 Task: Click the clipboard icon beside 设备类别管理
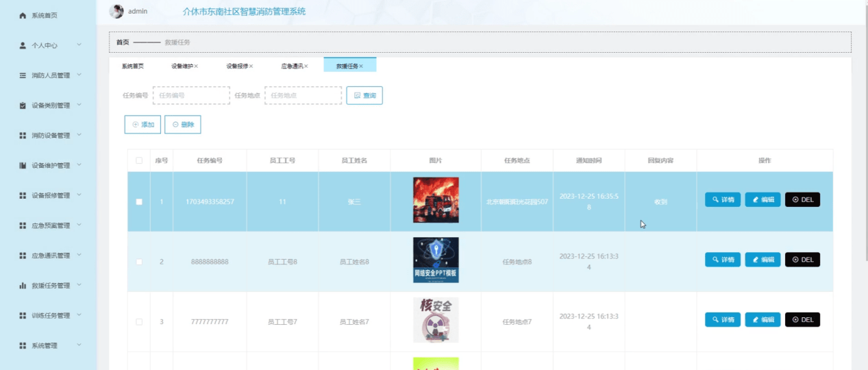(23, 106)
